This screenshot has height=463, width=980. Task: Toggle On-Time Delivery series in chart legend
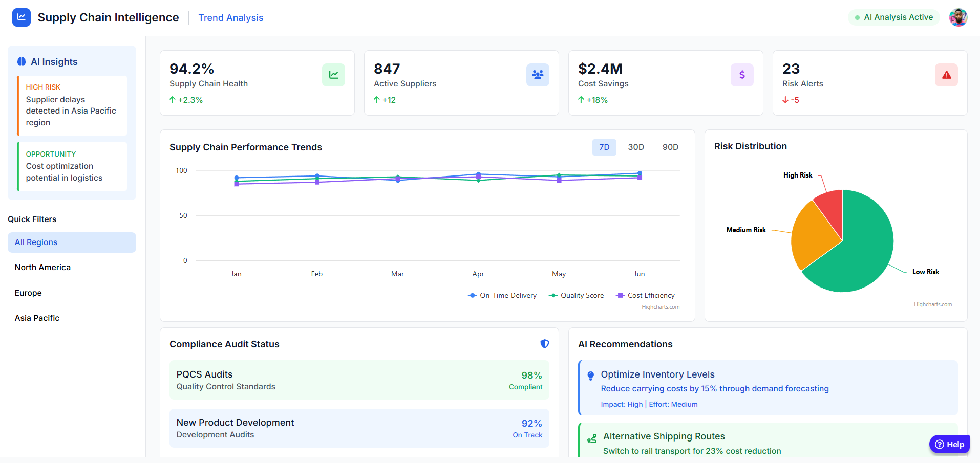pyautogui.click(x=502, y=295)
